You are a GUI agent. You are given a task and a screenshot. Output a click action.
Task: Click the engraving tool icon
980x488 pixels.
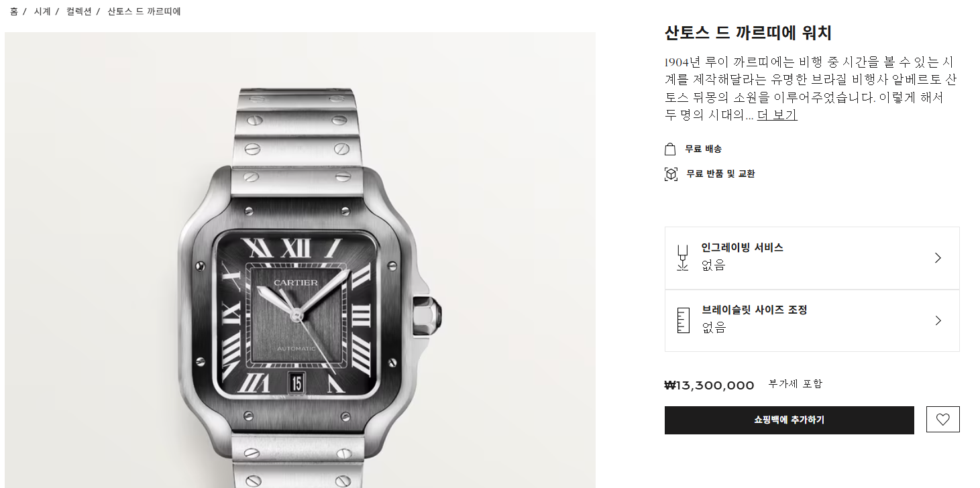coord(683,258)
